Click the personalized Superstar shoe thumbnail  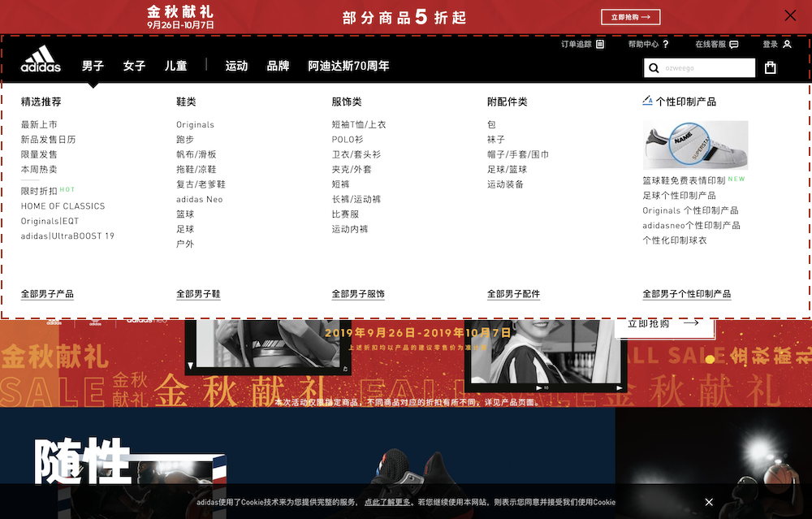coord(696,145)
